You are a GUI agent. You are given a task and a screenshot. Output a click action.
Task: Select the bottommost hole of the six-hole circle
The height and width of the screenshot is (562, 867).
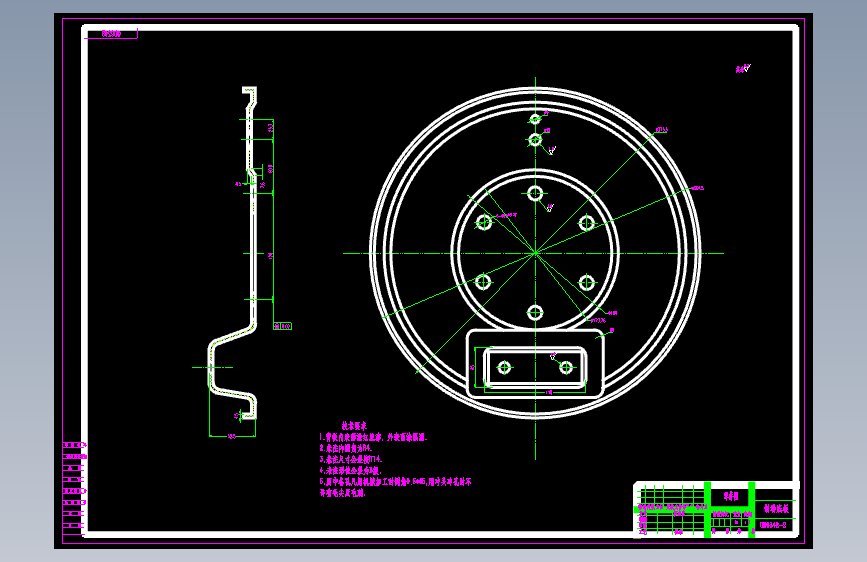coord(535,313)
